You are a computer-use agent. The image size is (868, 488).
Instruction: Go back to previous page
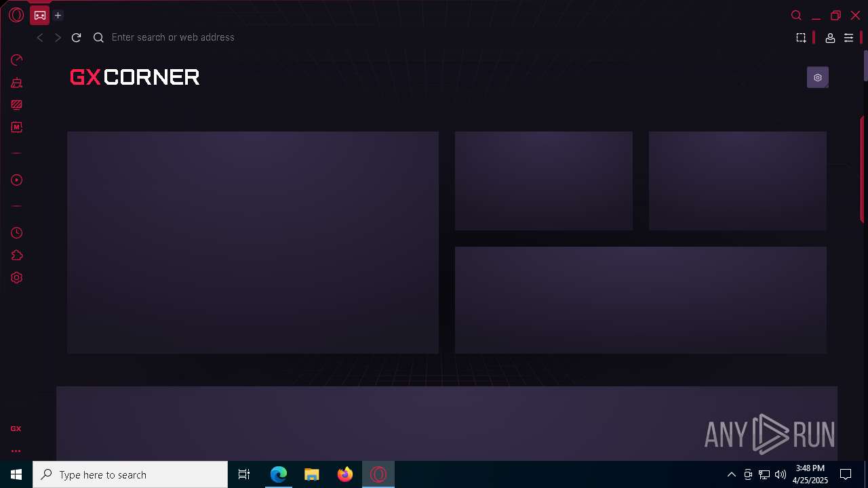point(40,38)
